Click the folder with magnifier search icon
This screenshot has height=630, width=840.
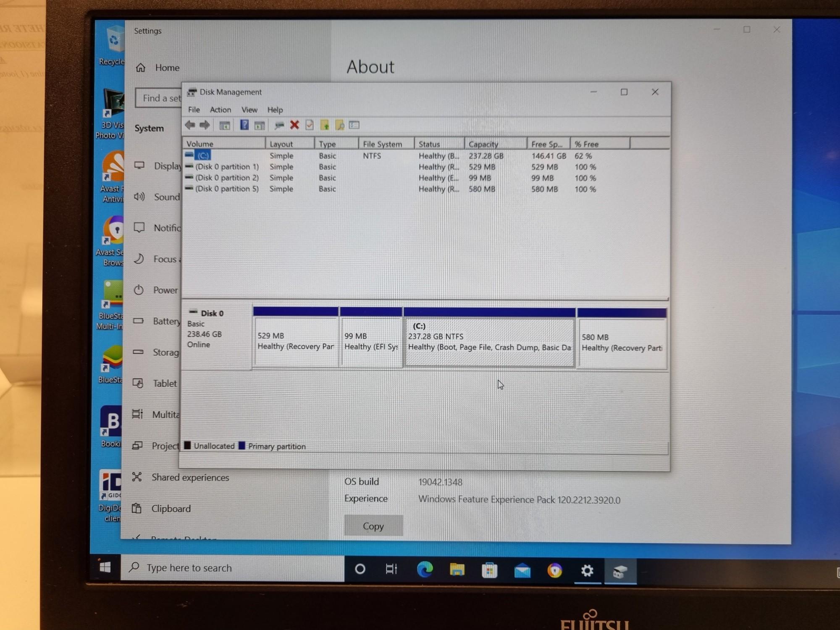coord(339,125)
